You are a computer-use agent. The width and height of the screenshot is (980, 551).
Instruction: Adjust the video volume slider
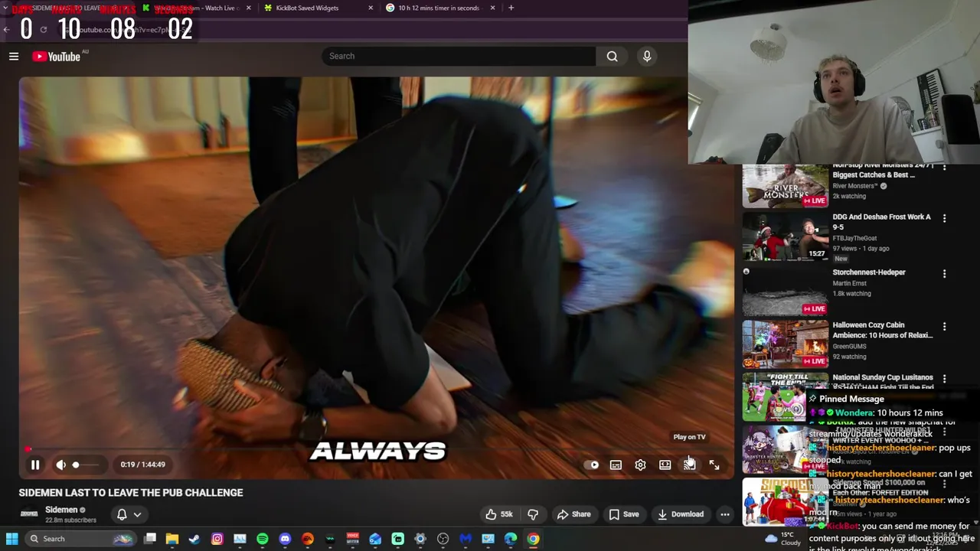(86, 465)
